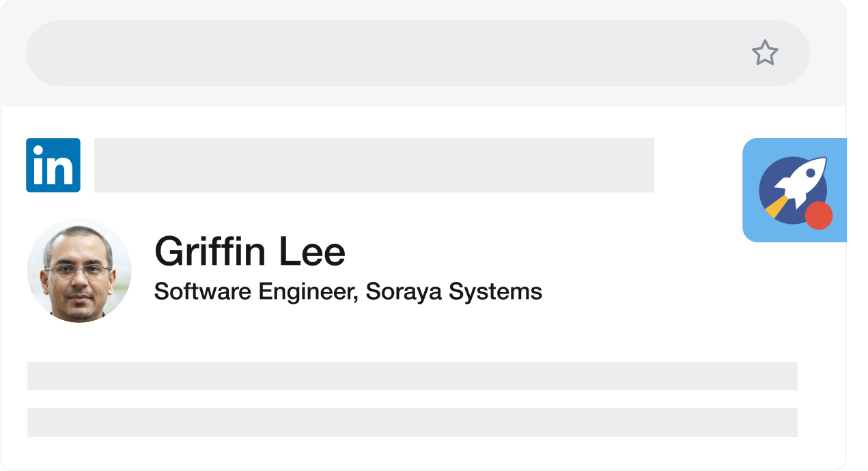The image size is (868, 471).
Task: Click the yellow rocket exhaust flame
Action: 776,207
